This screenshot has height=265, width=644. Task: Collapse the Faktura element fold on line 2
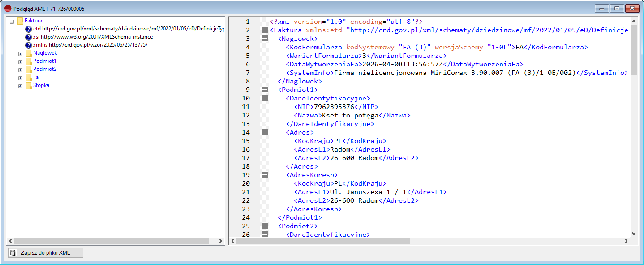click(x=264, y=30)
